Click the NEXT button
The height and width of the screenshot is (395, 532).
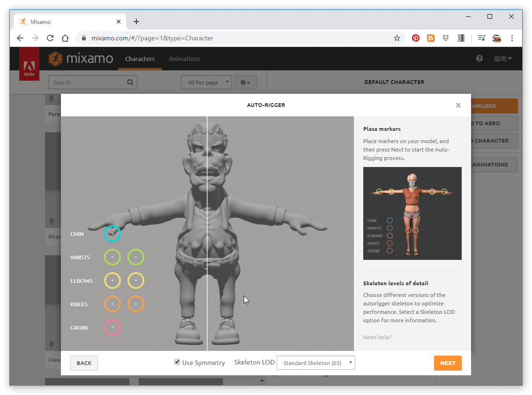pos(448,363)
